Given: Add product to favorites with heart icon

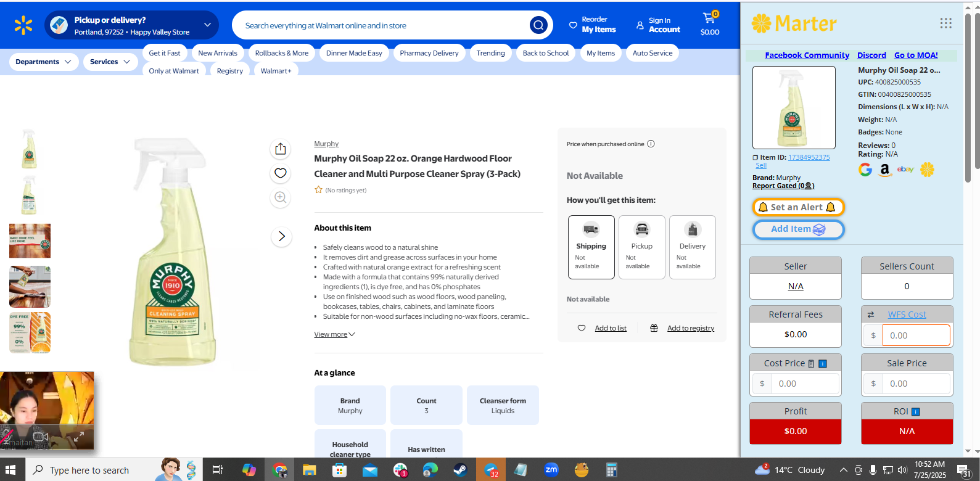Looking at the screenshot, I should pos(281,173).
